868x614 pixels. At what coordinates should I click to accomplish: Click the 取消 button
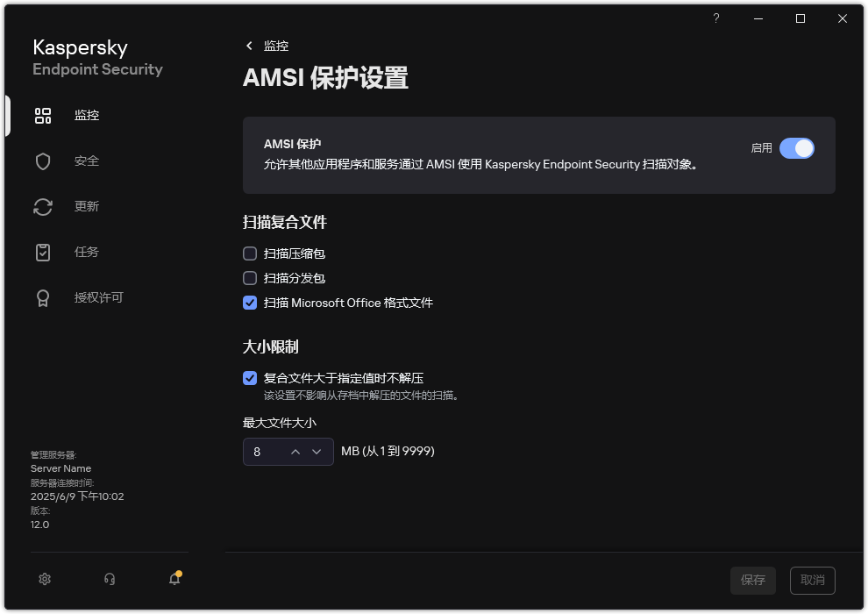pyautogui.click(x=812, y=580)
